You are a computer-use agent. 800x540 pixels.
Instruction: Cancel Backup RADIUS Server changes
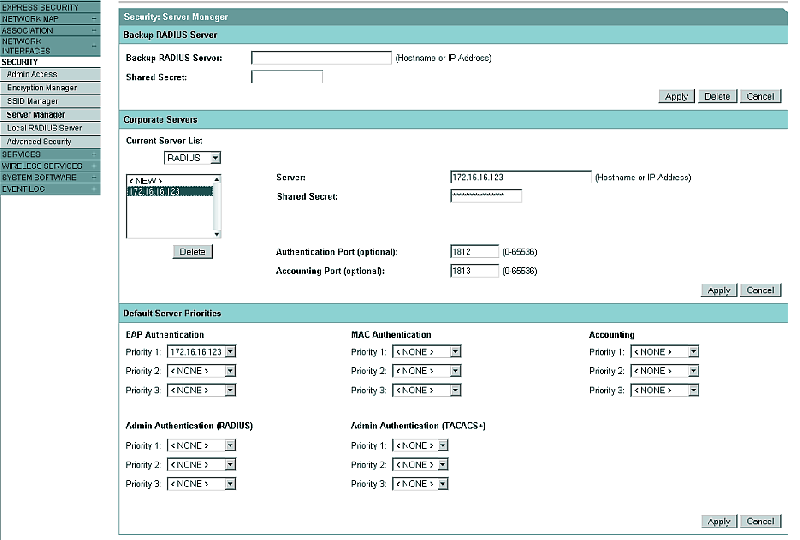click(760, 96)
